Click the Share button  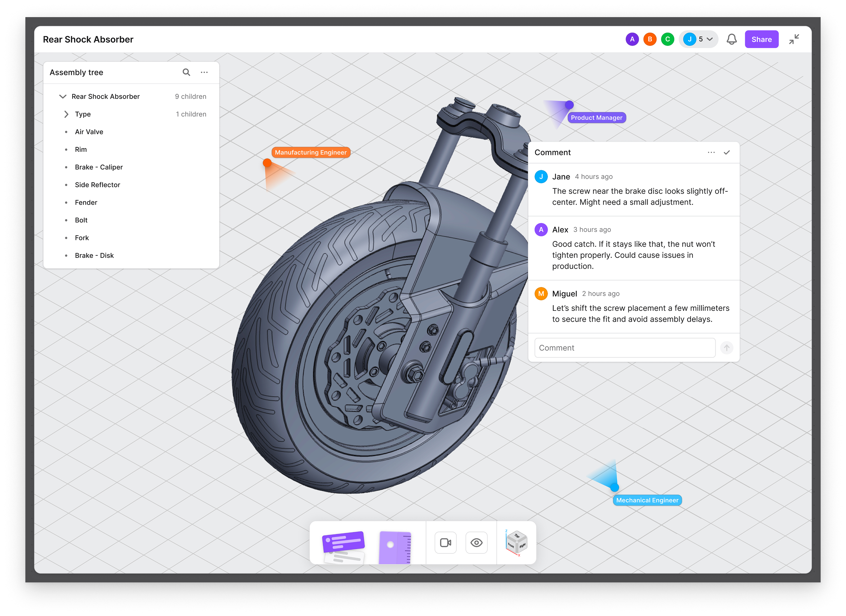[x=761, y=39]
